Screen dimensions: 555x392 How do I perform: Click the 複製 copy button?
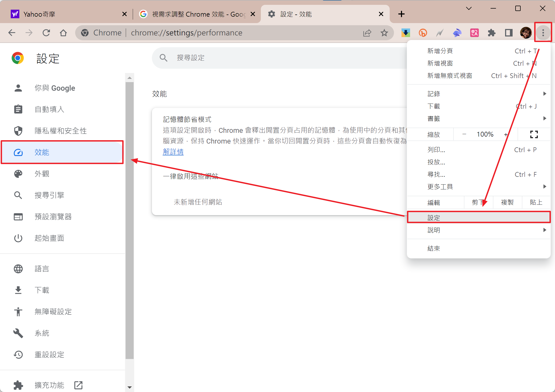pyautogui.click(x=507, y=202)
